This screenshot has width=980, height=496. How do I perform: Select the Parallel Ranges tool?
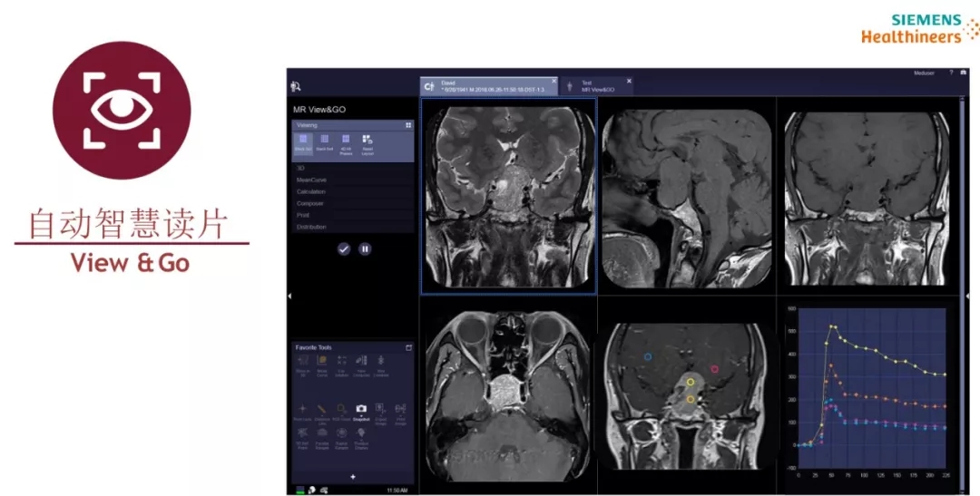click(x=322, y=439)
